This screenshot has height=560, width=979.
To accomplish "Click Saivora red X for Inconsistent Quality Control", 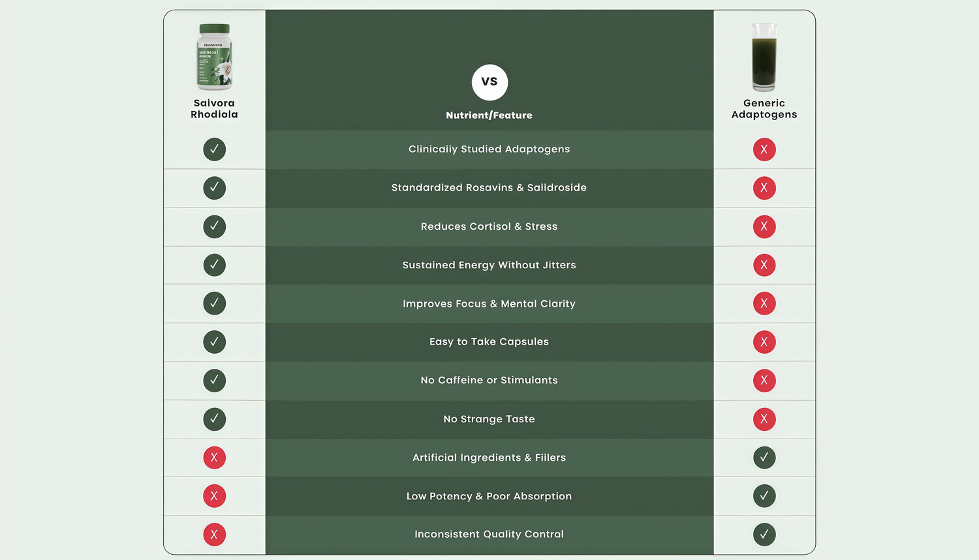I will [x=214, y=535].
